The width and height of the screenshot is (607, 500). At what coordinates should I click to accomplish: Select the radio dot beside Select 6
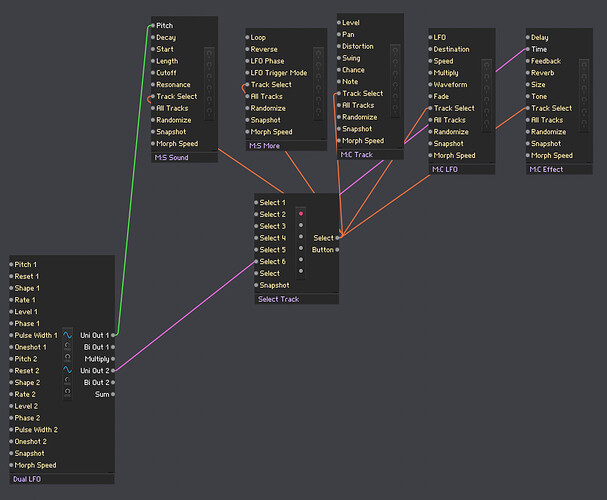pos(301,259)
